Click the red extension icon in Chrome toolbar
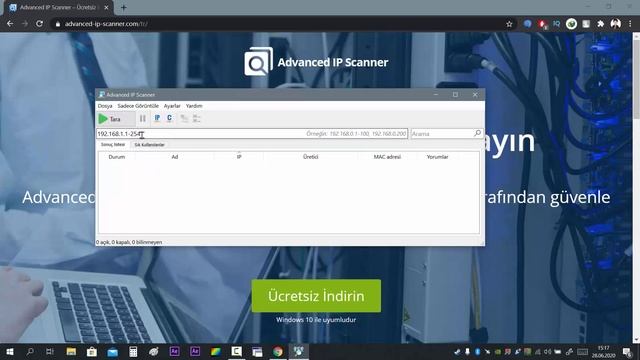 [542, 24]
